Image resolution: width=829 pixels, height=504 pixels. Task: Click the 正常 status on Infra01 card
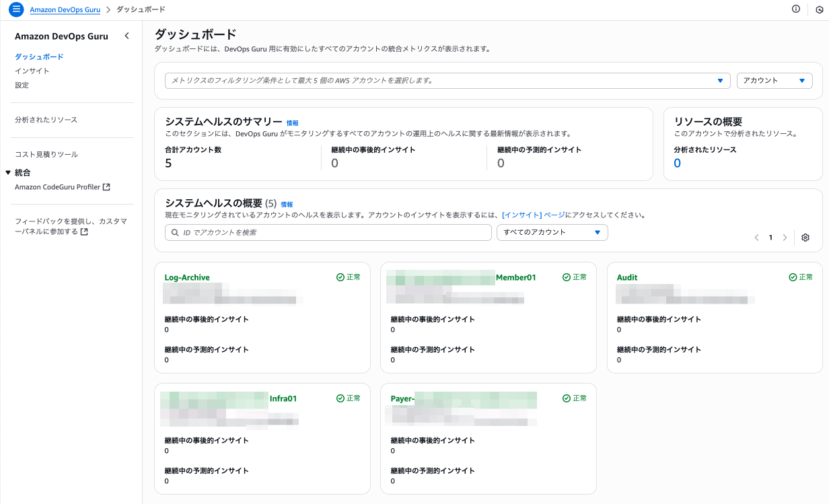(x=349, y=398)
